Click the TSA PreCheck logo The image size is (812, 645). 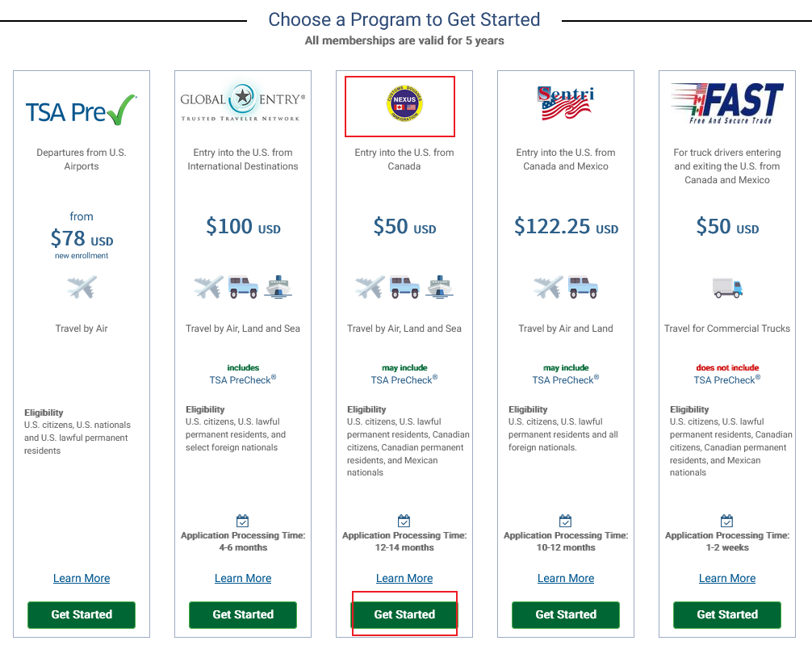click(82, 111)
